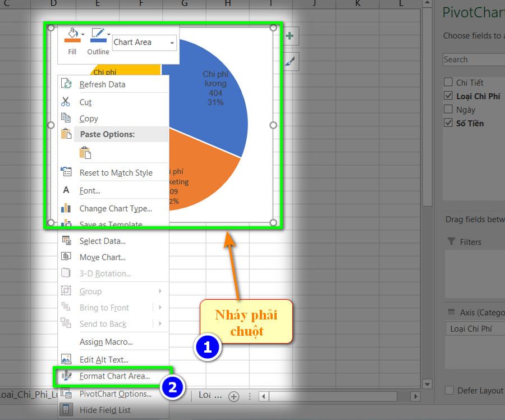Viewport: 505px width, 420px height.
Task: Expand the Outline color dropdown arrow
Action: click(x=109, y=34)
